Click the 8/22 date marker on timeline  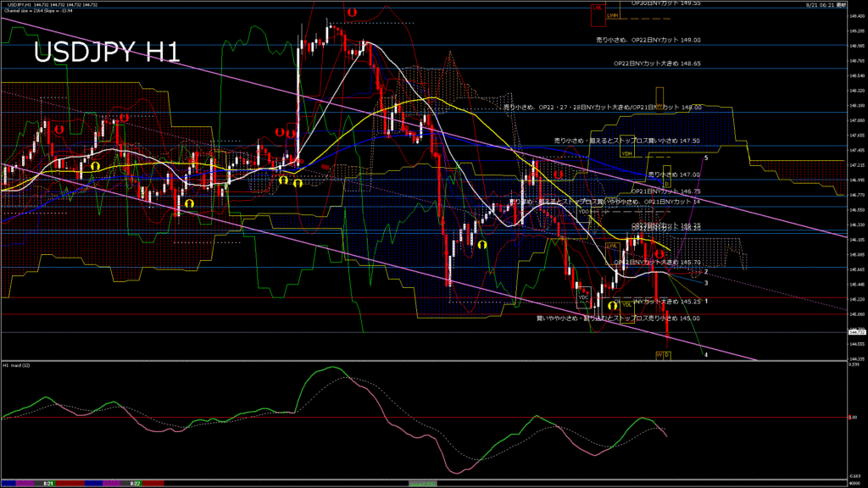pos(134,483)
